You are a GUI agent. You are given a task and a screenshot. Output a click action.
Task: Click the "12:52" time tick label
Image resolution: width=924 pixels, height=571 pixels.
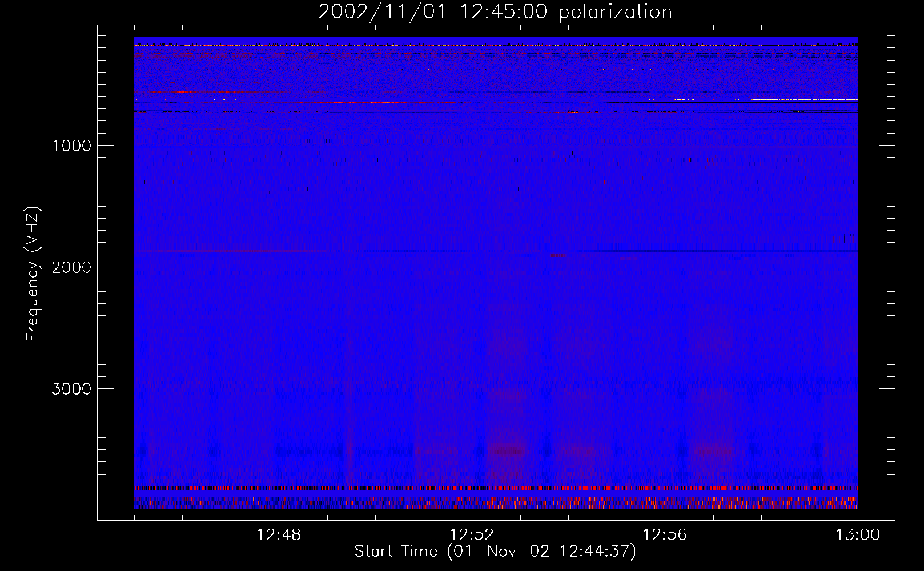(x=472, y=535)
